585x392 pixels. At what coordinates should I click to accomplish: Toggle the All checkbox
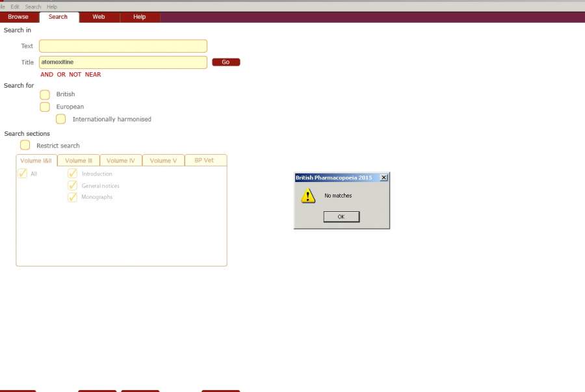point(22,174)
